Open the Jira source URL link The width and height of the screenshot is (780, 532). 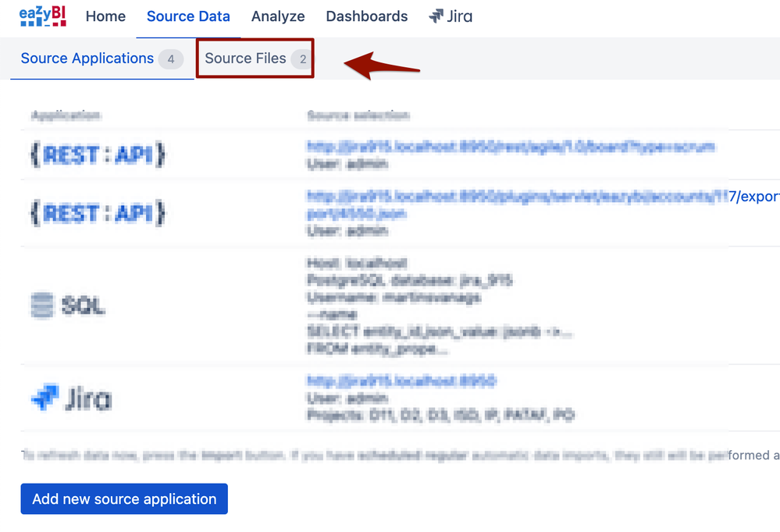401,381
